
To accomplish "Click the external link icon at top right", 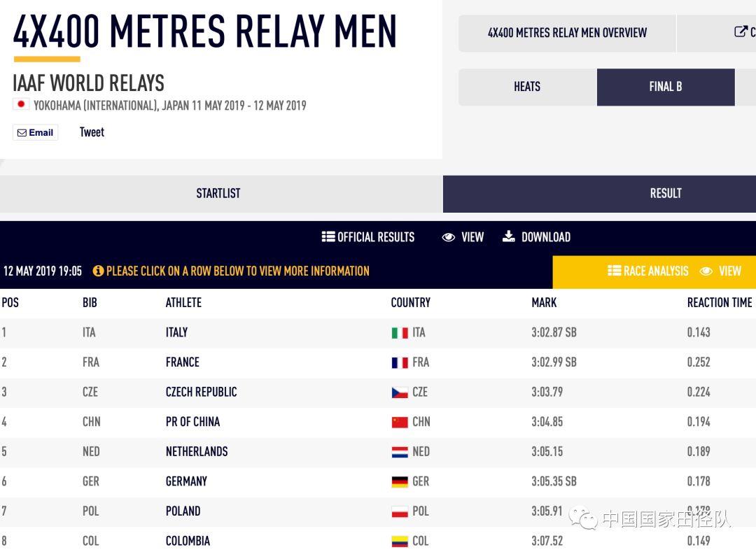I will [741, 31].
